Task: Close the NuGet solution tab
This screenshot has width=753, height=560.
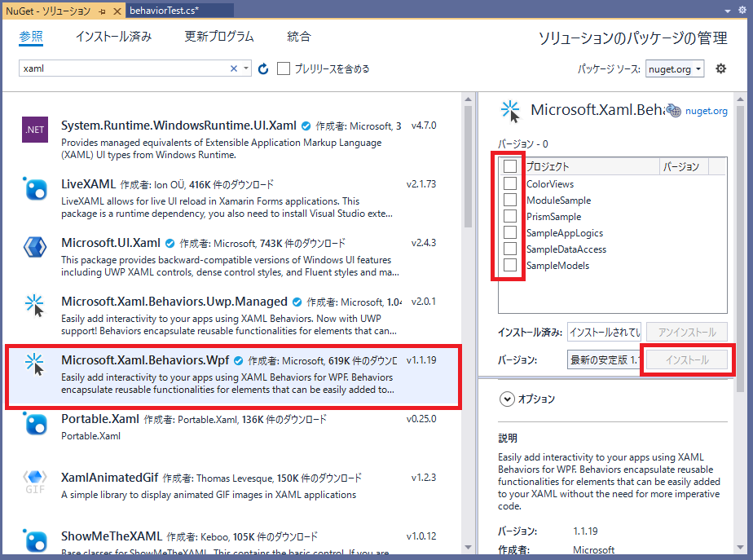Action: [x=117, y=11]
